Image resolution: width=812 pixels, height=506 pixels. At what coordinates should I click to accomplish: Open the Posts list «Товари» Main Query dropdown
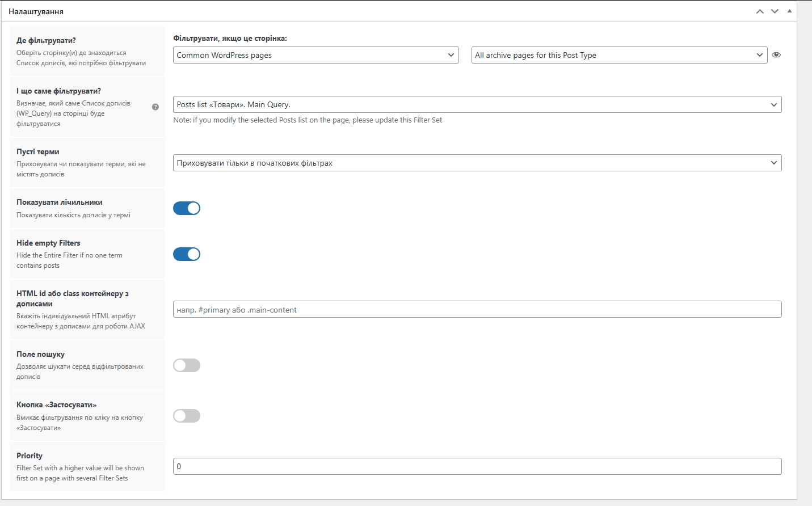tap(477, 104)
